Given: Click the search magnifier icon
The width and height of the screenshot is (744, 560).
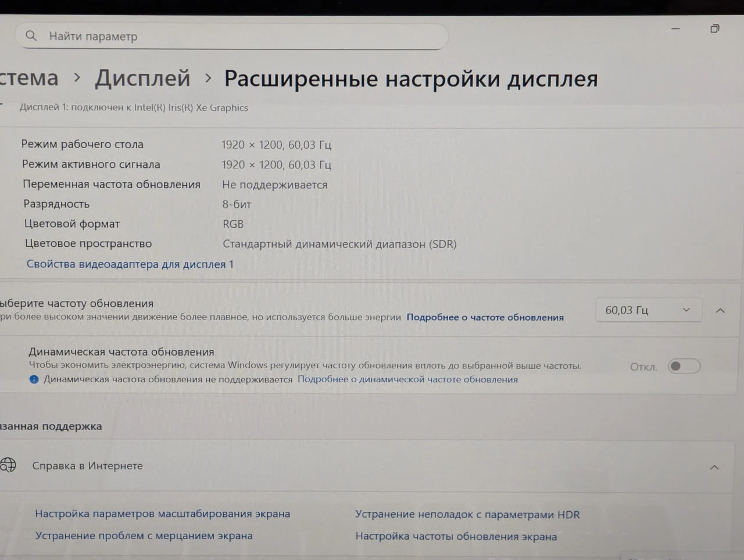Looking at the screenshot, I should [31, 36].
